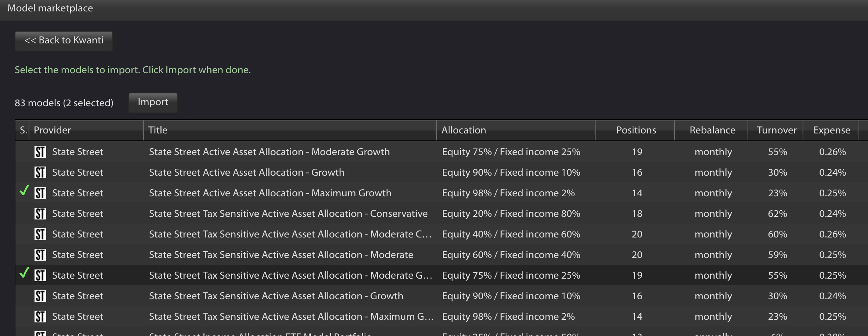Select title 'Tax Sensitive Active Asset Allocation - Conservative'
This screenshot has height=336, width=868.
pyautogui.click(x=288, y=214)
